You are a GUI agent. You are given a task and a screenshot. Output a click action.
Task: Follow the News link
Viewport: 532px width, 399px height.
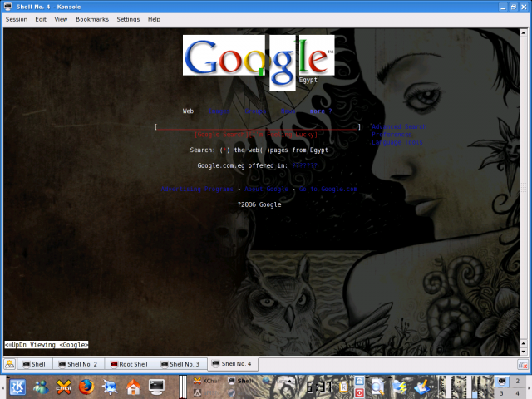(x=288, y=111)
